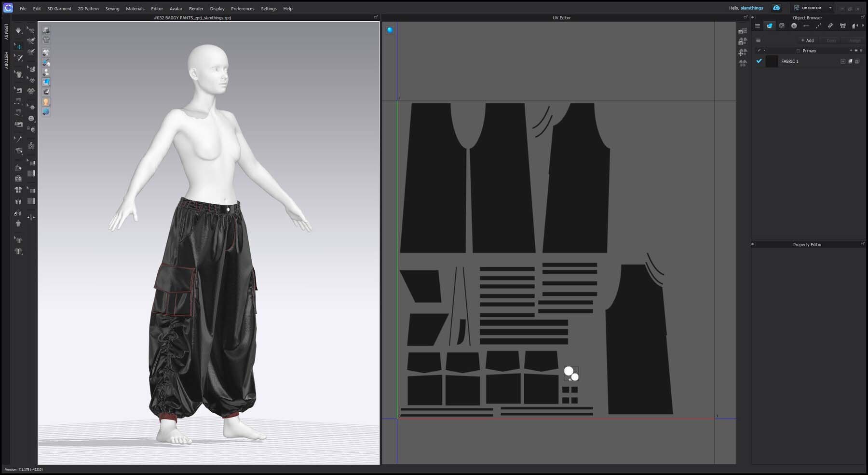Click the + Add button

click(x=807, y=41)
